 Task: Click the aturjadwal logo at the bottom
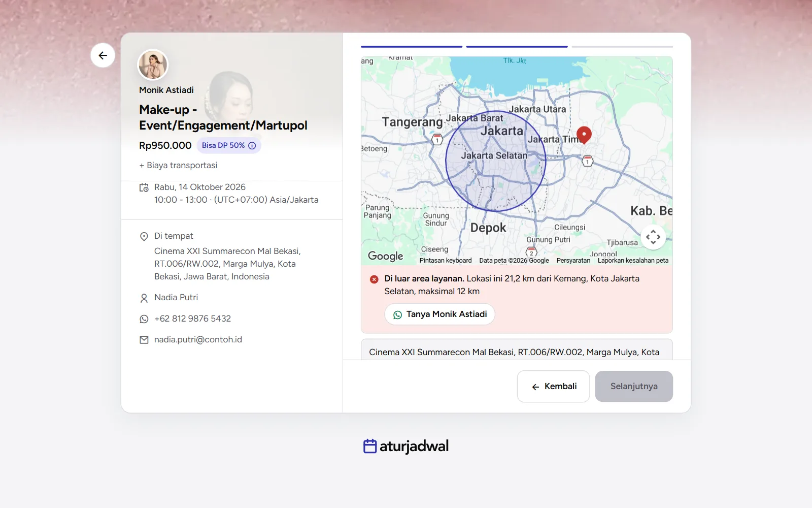[x=406, y=446]
